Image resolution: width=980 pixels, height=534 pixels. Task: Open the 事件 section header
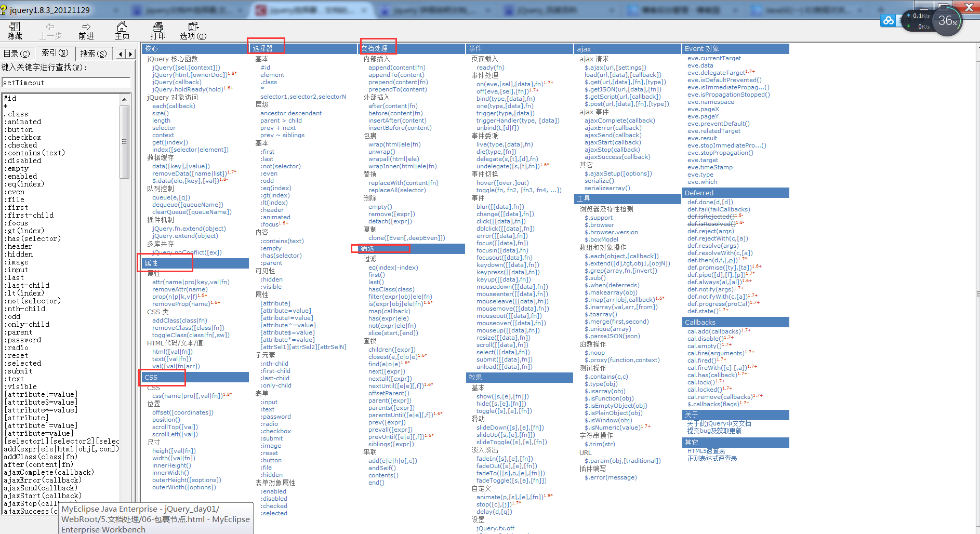[520, 49]
